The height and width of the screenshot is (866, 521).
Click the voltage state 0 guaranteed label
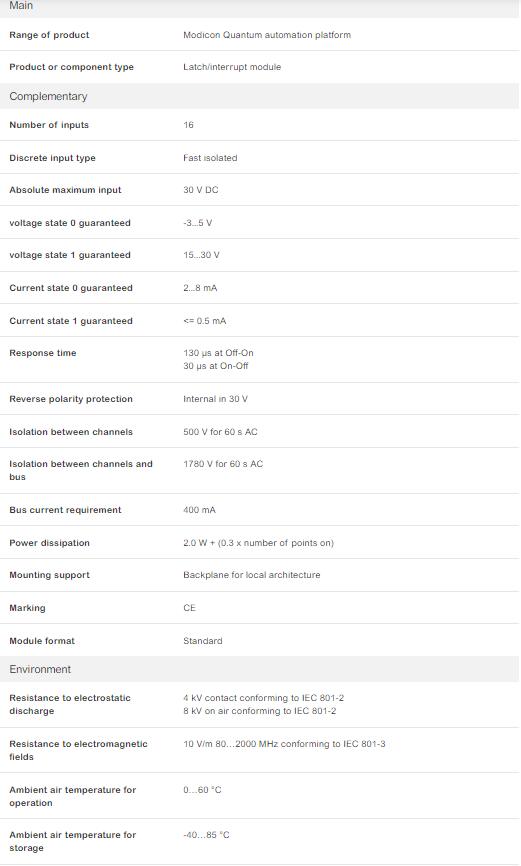pyautogui.click(x=70, y=223)
